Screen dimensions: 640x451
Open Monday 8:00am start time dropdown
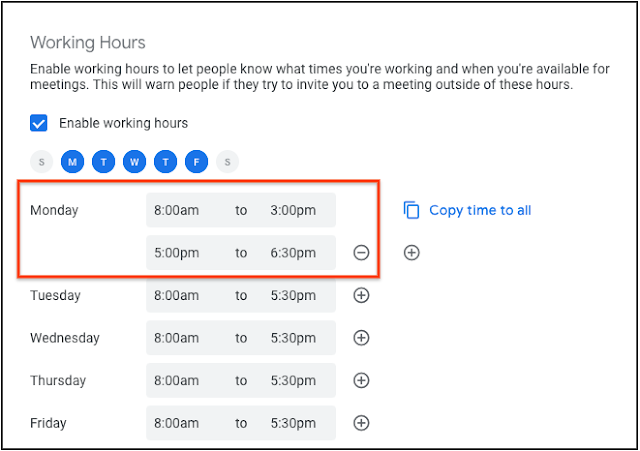coord(177,211)
